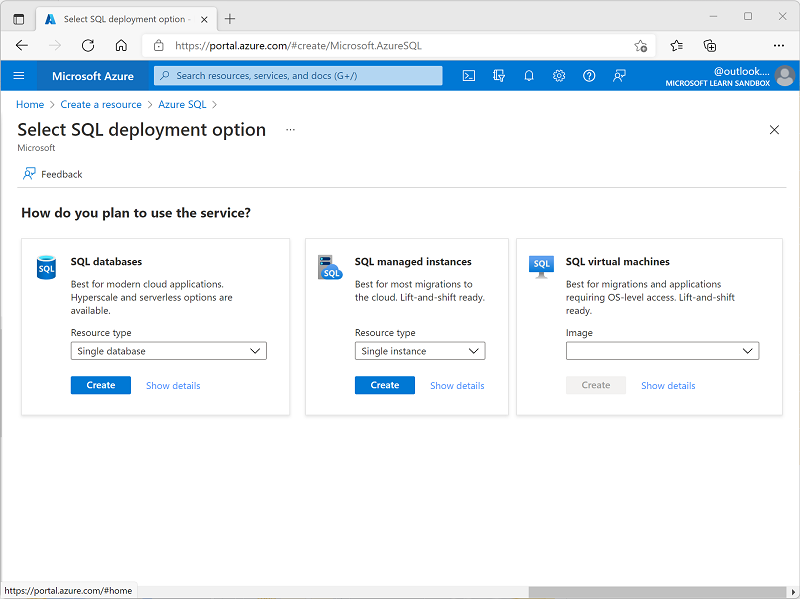The height and width of the screenshot is (599, 800).
Task: Click the browser Back arrow
Action: [22, 45]
